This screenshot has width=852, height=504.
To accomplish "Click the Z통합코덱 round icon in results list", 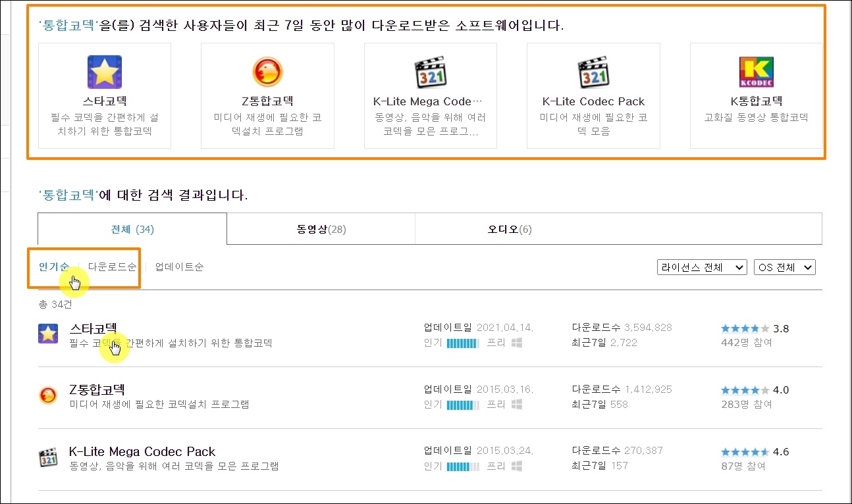I will point(48,395).
